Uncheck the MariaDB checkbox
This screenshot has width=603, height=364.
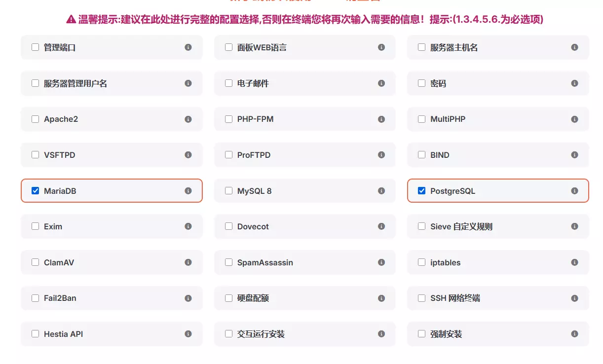click(x=36, y=191)
